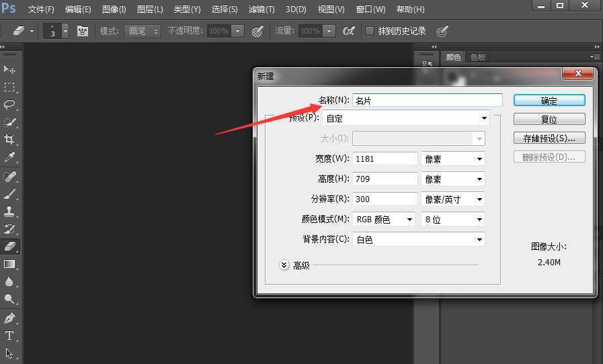The height and width of the screenshot is (364, 603).
Task: Open the 颜色模式 RGB color mode dropdown
Action: coord(383,220)
